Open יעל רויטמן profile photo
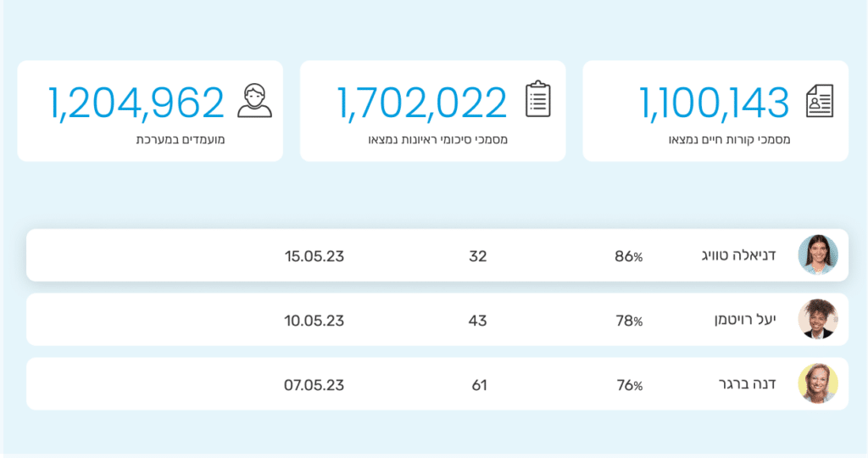This screenshot has width=868, height=458. (818, 320)
